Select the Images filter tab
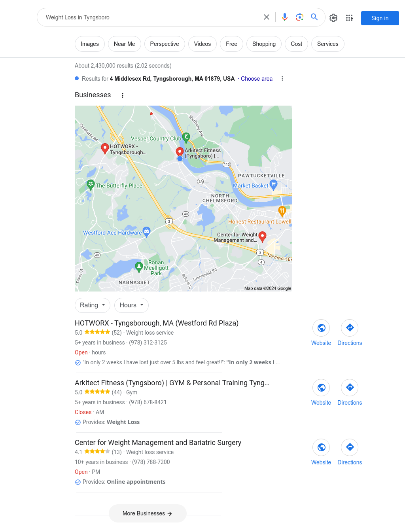Image resolution: width=405 pixels, height=532 pixels. pos(90,44)
